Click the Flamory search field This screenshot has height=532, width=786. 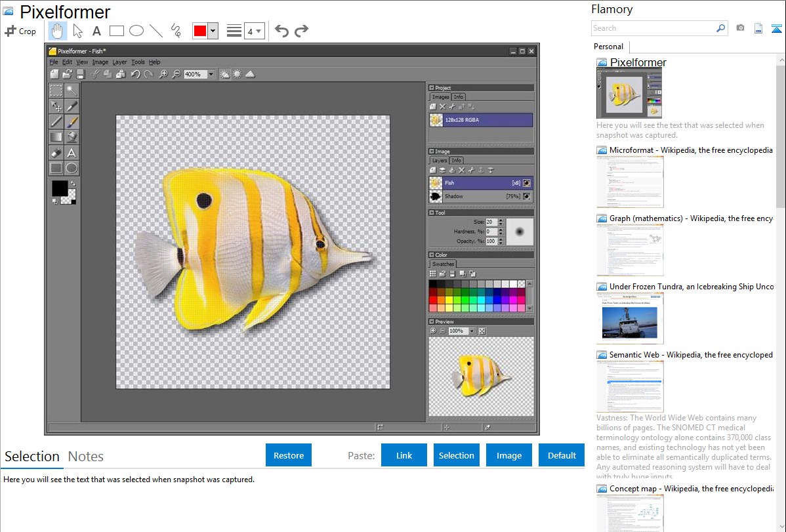[x=653, y=28]
